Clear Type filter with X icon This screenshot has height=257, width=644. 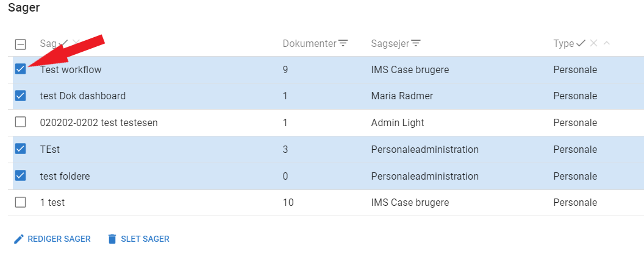(593, 43)
